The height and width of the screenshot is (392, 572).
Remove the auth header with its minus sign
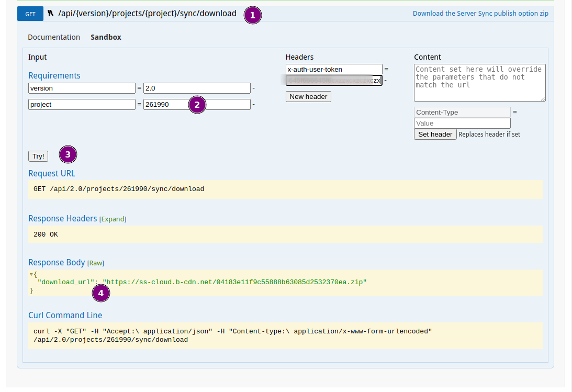pos(385,80)
